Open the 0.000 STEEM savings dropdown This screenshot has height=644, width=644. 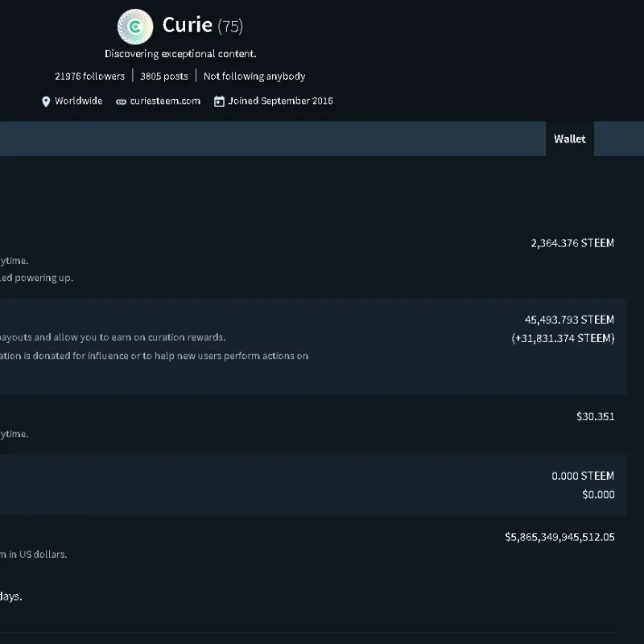pyautogui.click(x=582, y=476)
